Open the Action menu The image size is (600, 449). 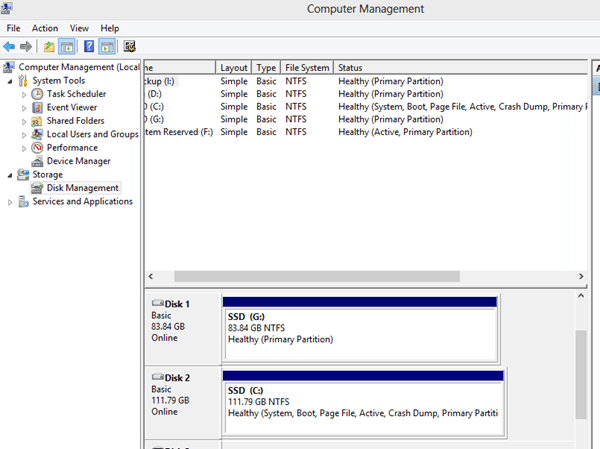point(45,28)
